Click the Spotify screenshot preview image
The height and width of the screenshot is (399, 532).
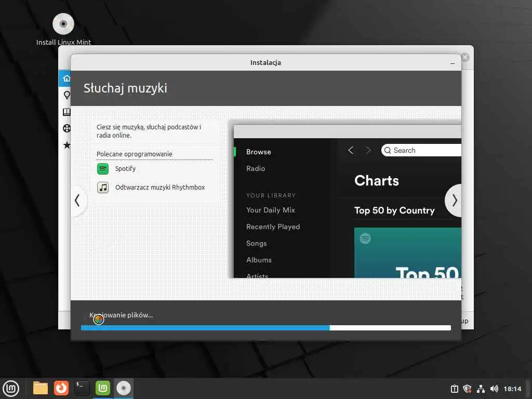tap(348, 202)
